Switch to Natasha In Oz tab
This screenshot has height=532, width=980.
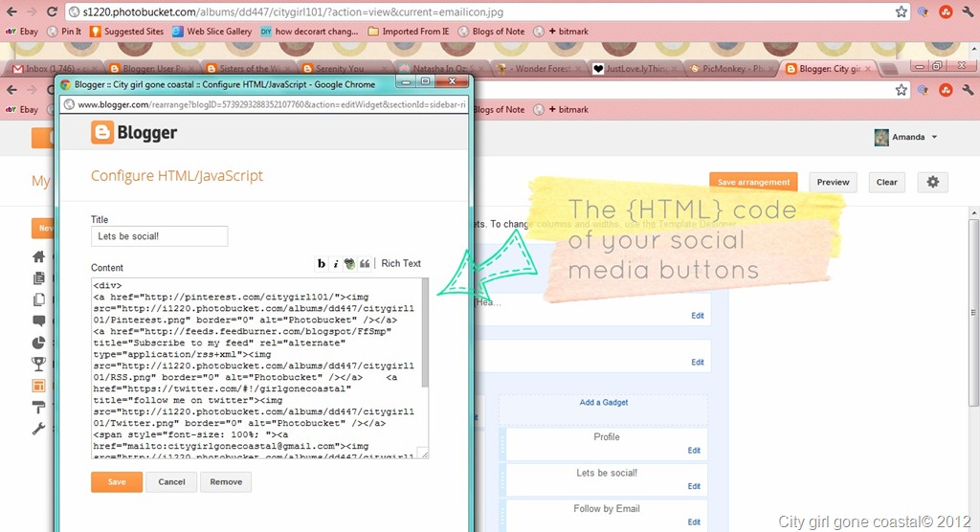click(440, 69)
